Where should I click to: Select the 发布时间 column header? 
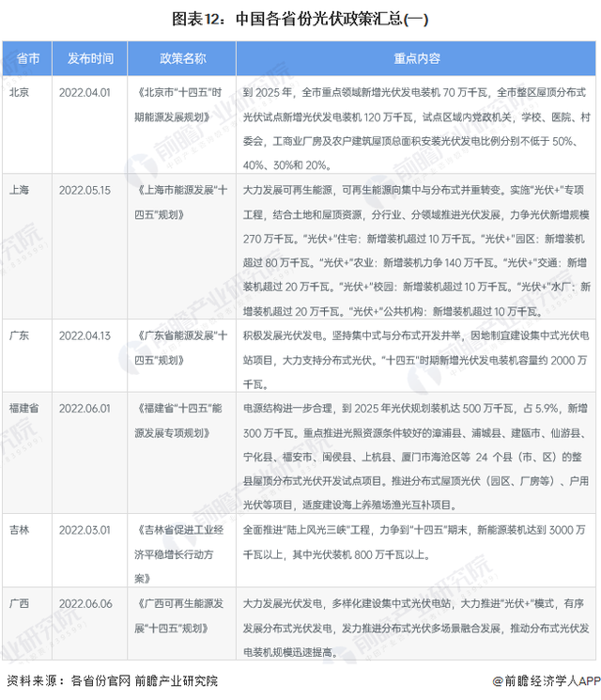pyautogui.click(x=90, y=58)
